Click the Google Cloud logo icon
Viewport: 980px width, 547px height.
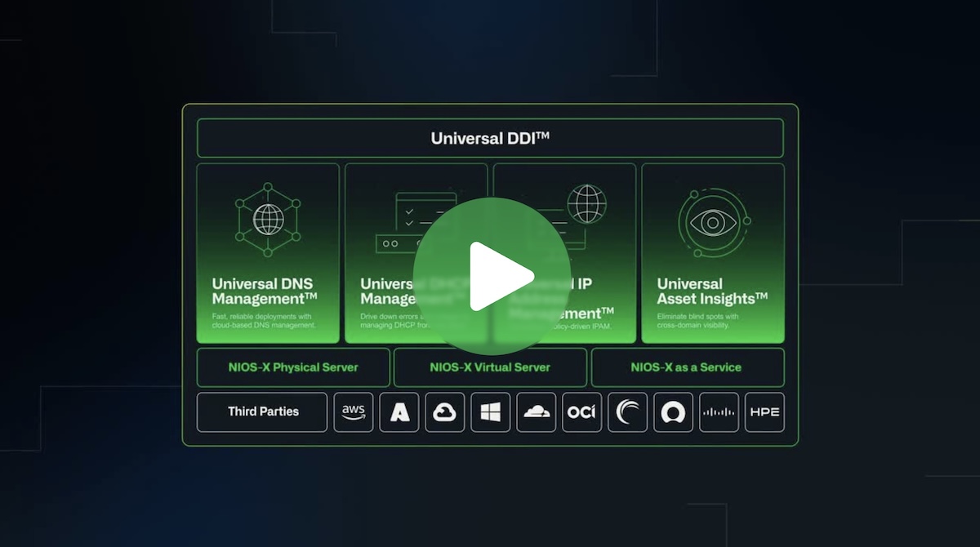coord(445,412)
